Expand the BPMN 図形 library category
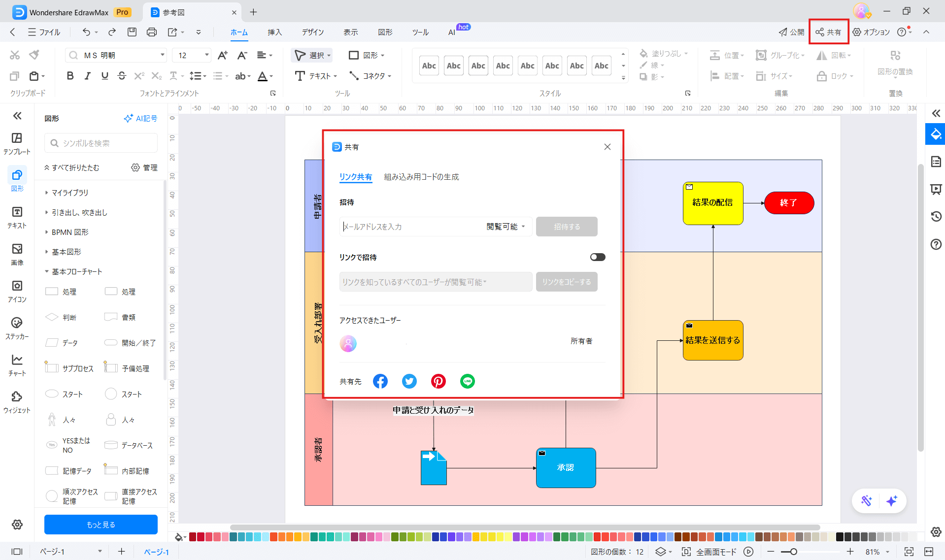The width and height of the screenshot is (945, 560). click(70, 232)
